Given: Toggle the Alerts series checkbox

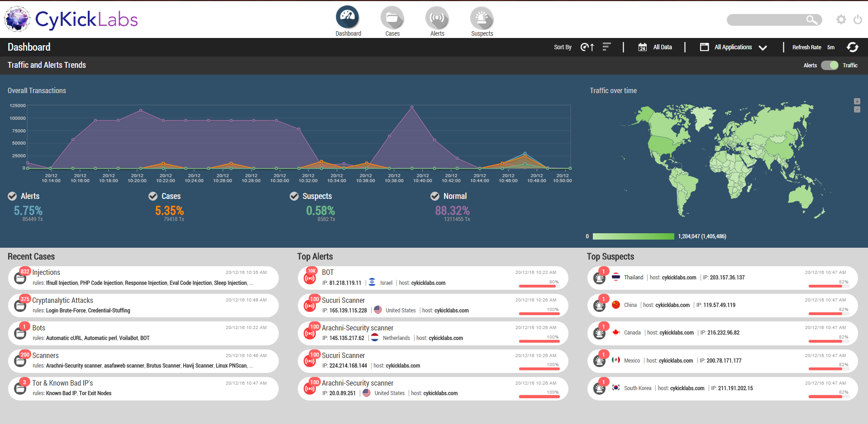Looking at the screenshot, I should coord(12,196).
